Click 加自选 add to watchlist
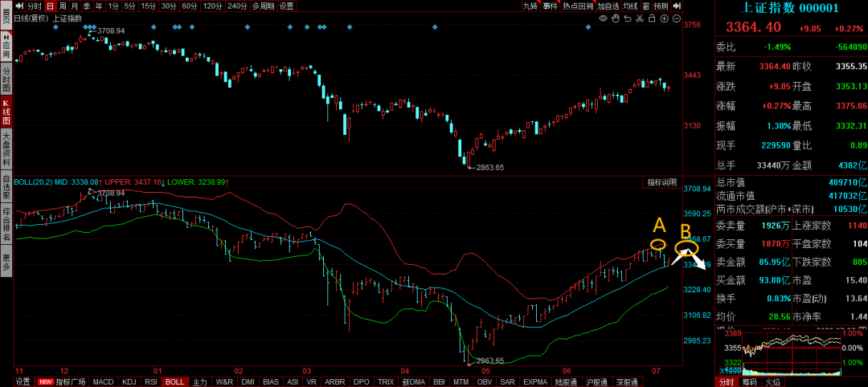The height and width of the screenshot is (387, 868). (608, 6)
